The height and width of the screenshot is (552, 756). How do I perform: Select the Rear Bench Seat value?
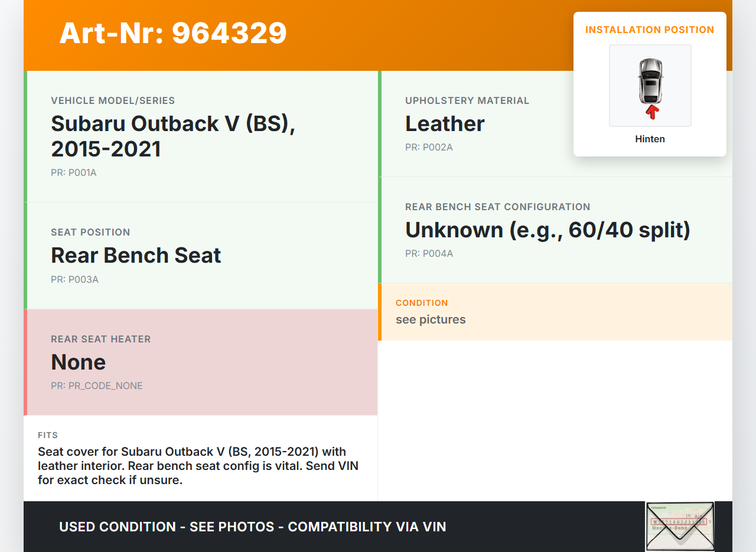[x=136, y=255]
